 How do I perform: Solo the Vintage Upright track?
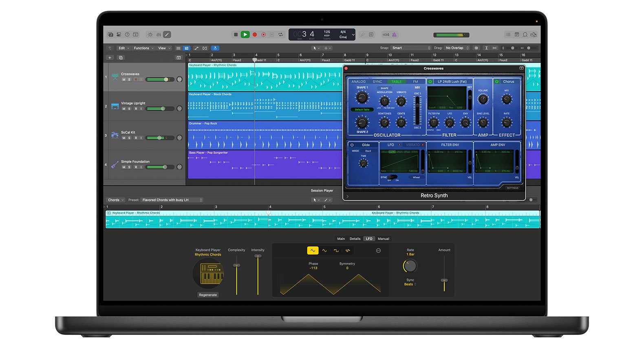129,109
